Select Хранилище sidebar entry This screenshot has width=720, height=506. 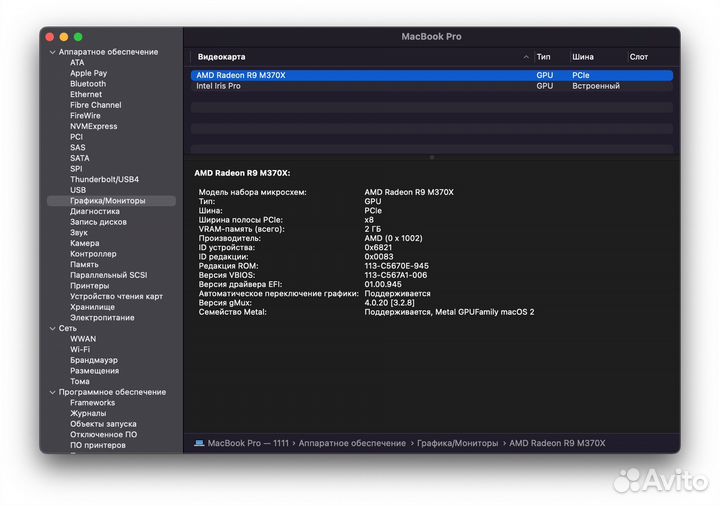92,307
